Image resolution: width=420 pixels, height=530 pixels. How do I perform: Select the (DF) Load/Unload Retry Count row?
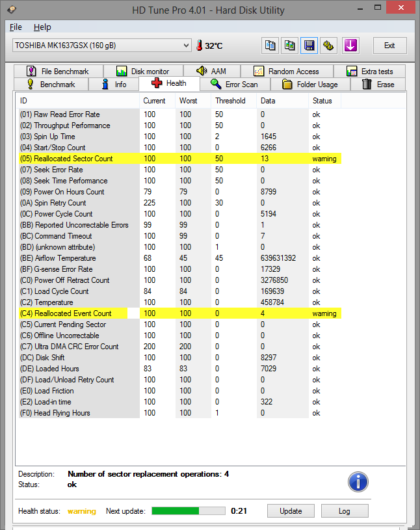click(x=179, y=380)
